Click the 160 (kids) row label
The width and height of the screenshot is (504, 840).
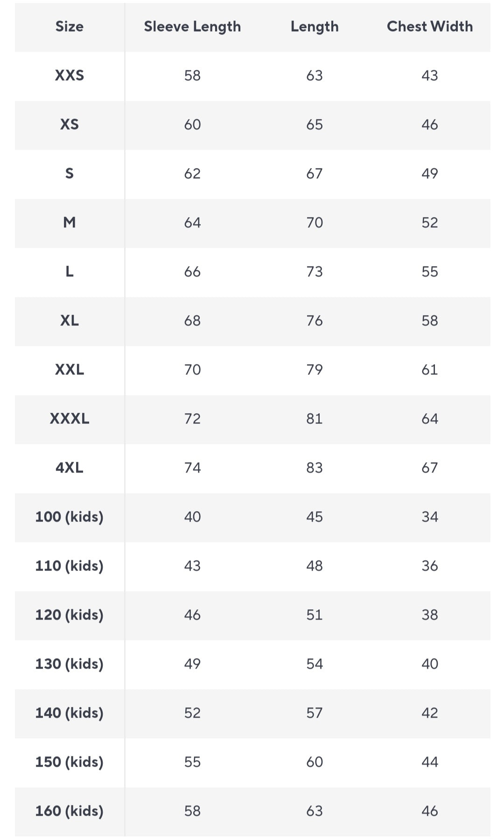70,811
